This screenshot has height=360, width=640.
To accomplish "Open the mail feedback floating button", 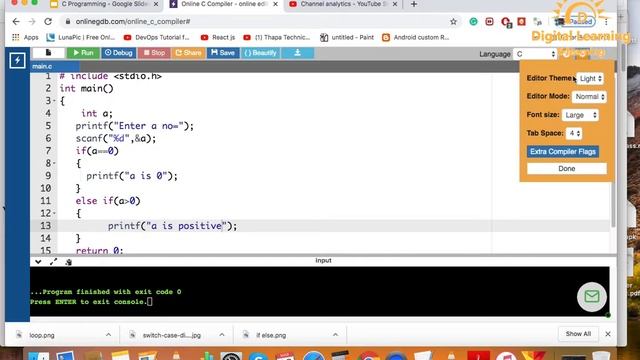I will pyautogui.click(x=591, y=297).
